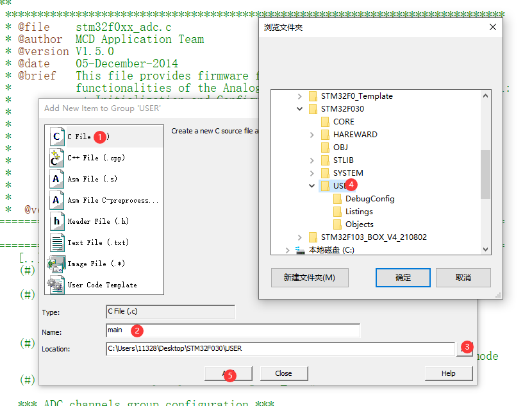532x406 pixels.
Task: Click the 新建文件夹(M) button
Action: tap(310, 278)
